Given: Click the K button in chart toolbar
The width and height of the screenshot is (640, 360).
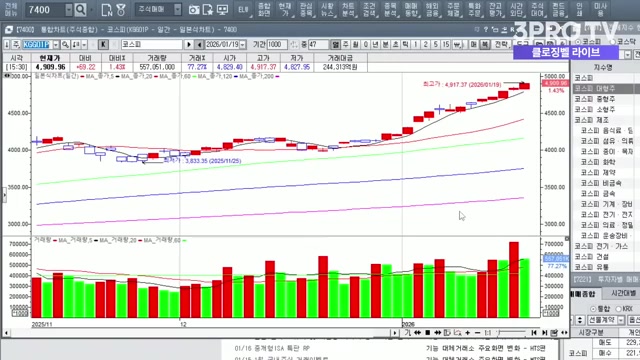Looking at the screenshot, I should [103, 44].
